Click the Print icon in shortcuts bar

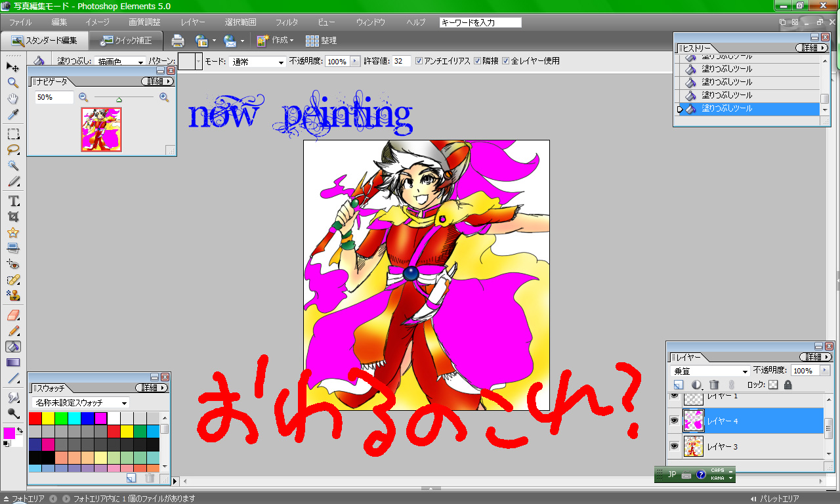coord(178,41)
